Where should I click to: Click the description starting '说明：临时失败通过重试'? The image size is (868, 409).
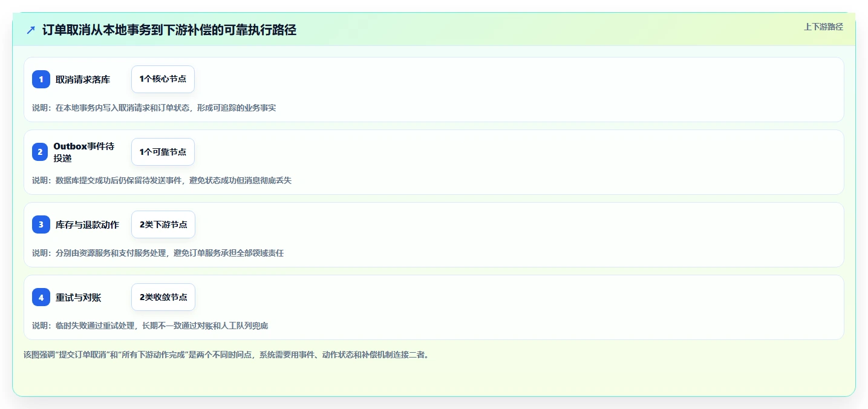[150, 326]
